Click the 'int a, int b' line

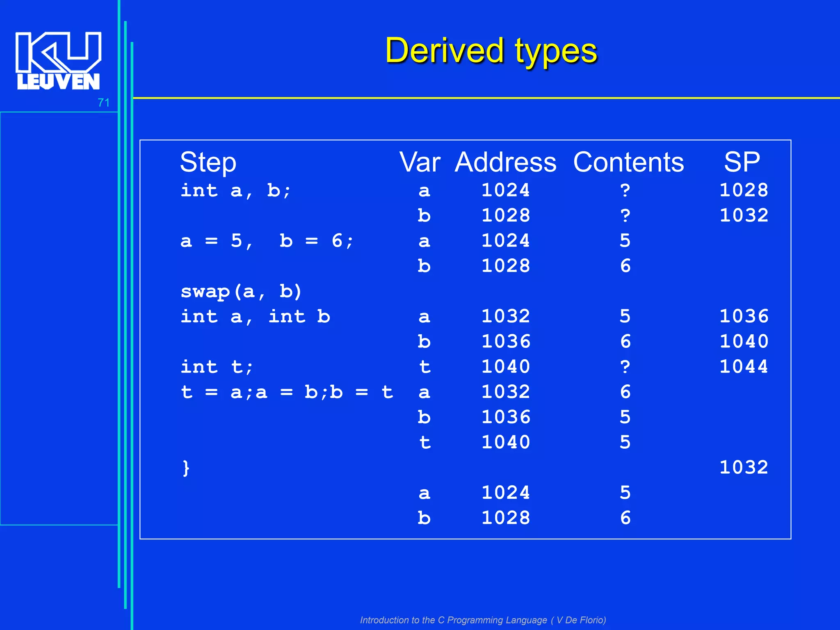[x=255, y=317]
